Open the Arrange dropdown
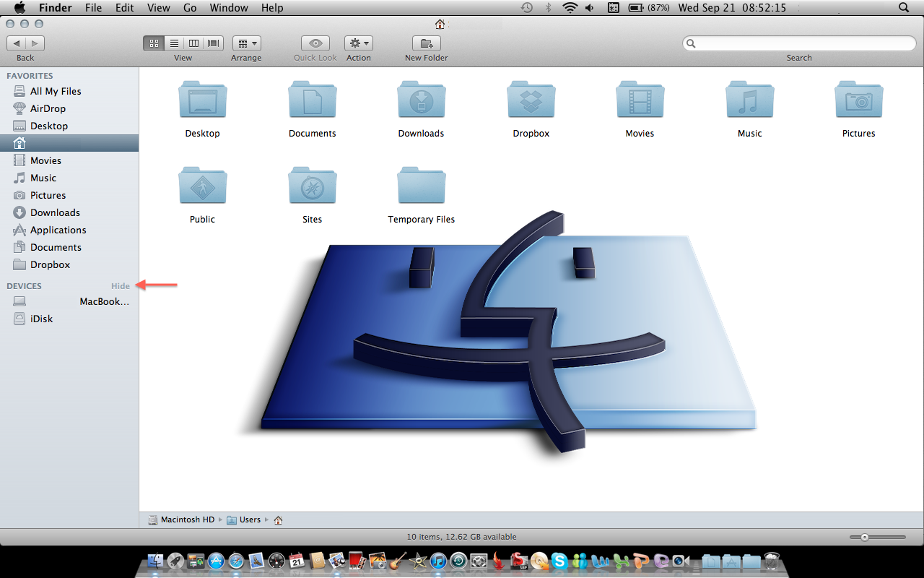 (246, 43)
